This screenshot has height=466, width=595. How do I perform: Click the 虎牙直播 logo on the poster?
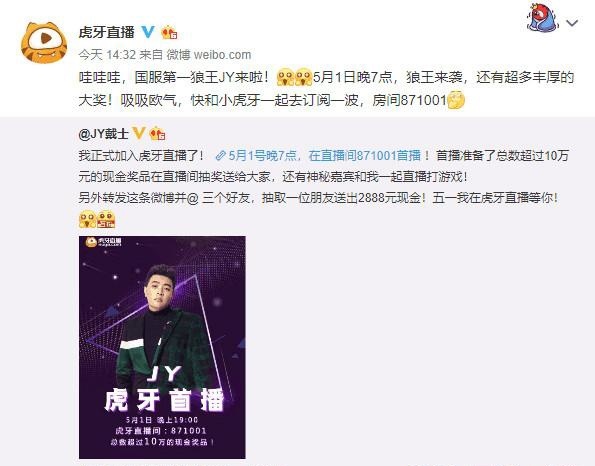[x=104, y=242]
